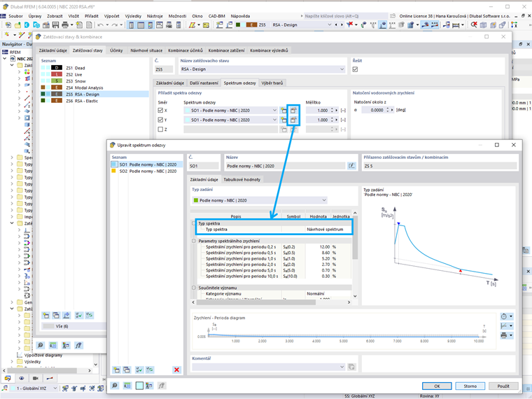
Task: Enable direction Z checkbox
Action: (x=160, y=129)
